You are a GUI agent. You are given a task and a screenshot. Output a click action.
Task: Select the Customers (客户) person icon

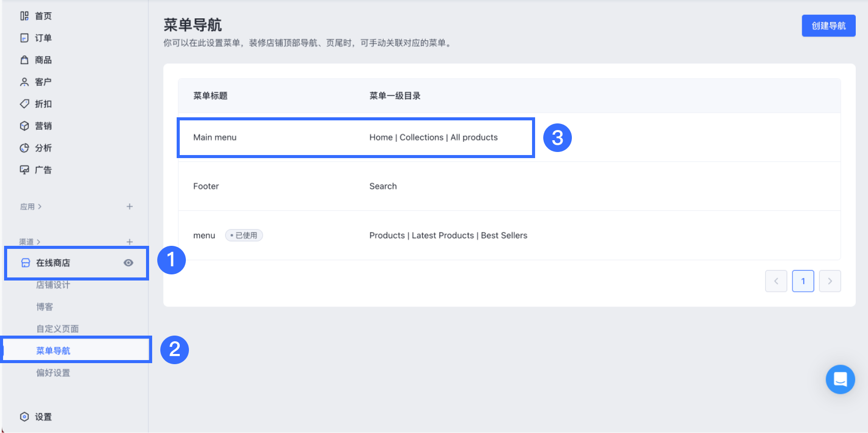[x=25, y=82]
